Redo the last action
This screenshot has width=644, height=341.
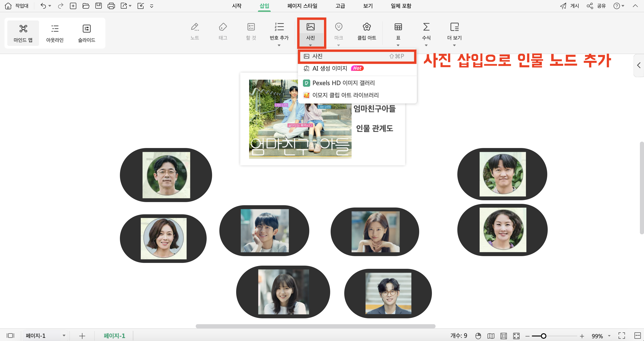point(60,6)
